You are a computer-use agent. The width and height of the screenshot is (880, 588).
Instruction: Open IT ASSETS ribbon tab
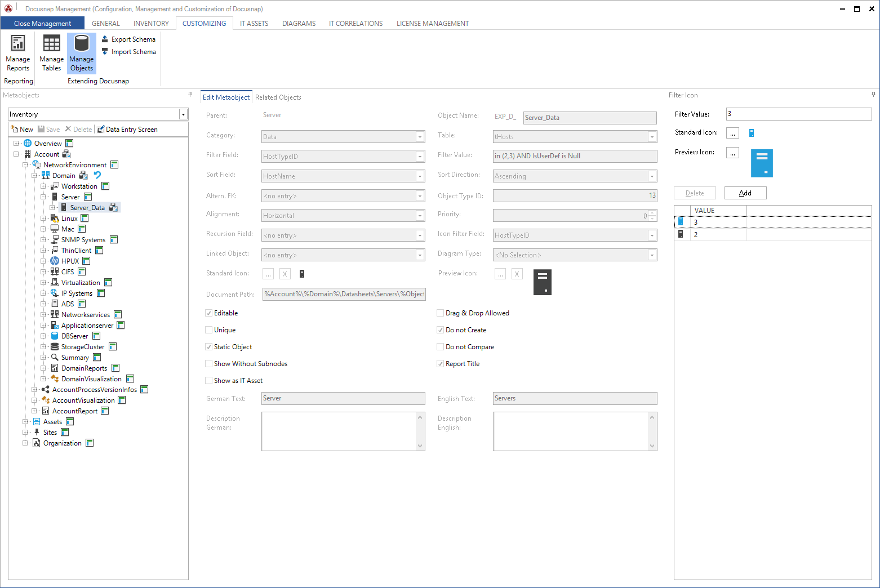254,24
